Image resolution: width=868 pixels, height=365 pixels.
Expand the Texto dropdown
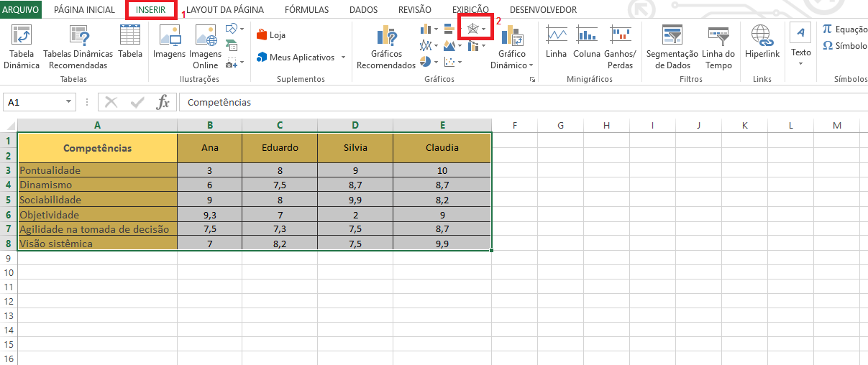[x=800, y=63]
